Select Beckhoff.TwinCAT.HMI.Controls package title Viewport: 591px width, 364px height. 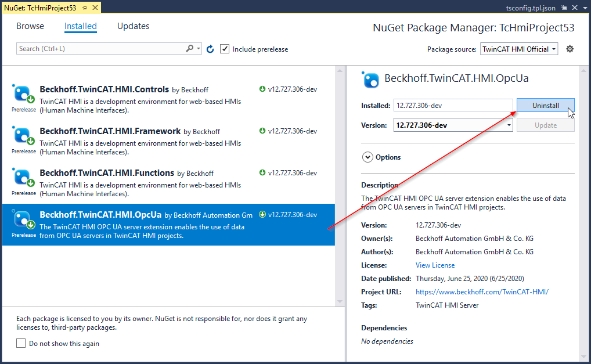(x=104, y=89)
